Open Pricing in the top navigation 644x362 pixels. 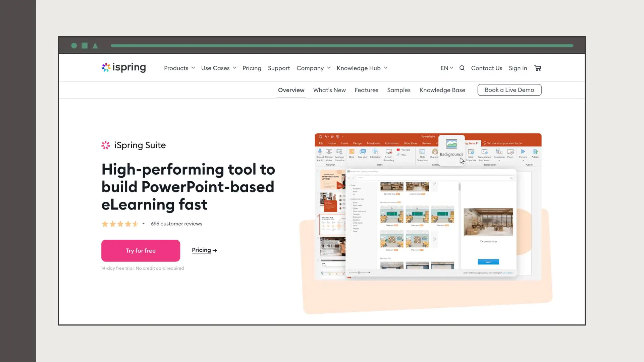(x=252, y=68)
